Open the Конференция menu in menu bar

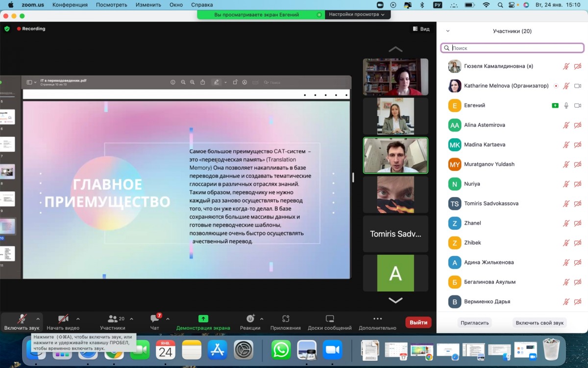click(70, 5)
